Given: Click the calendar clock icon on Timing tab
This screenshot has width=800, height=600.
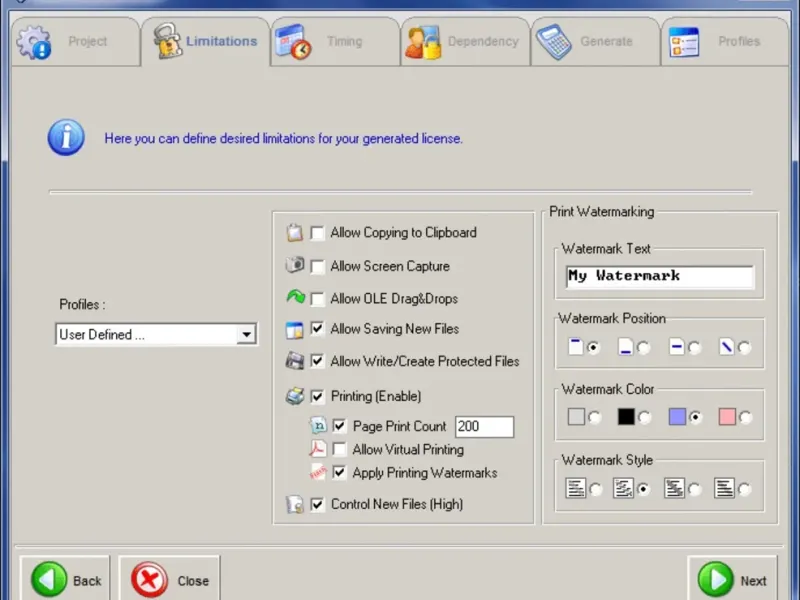Looking at the screenshot, I should pyautogui.click(x=293, y=42).
